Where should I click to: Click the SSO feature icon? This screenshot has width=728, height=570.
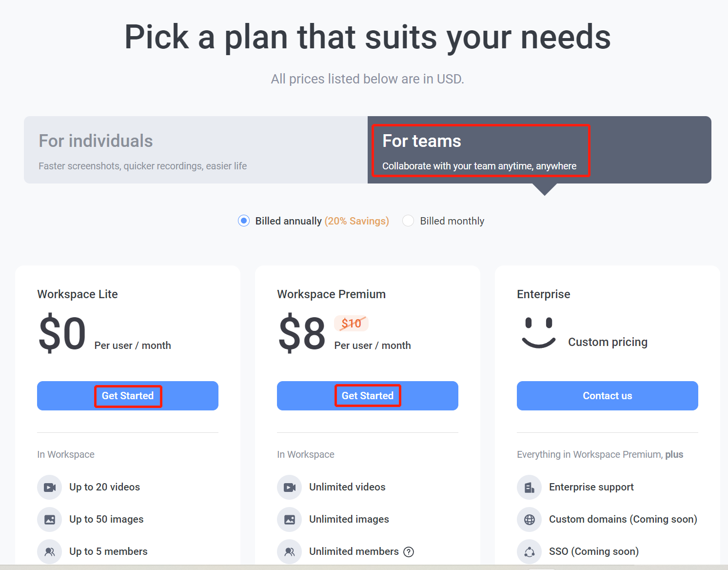pyautogui.click(x=529, y=551)
